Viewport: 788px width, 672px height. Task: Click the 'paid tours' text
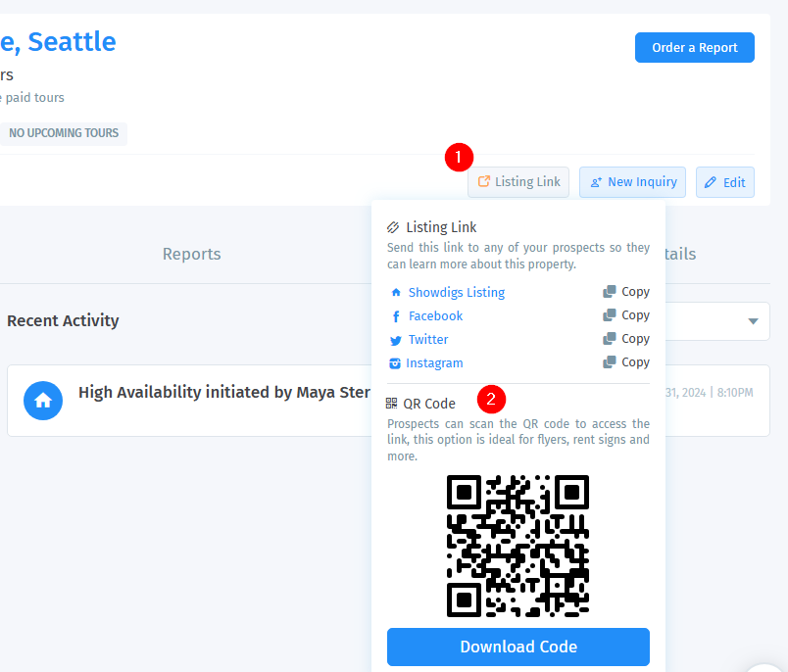[34, 97]
